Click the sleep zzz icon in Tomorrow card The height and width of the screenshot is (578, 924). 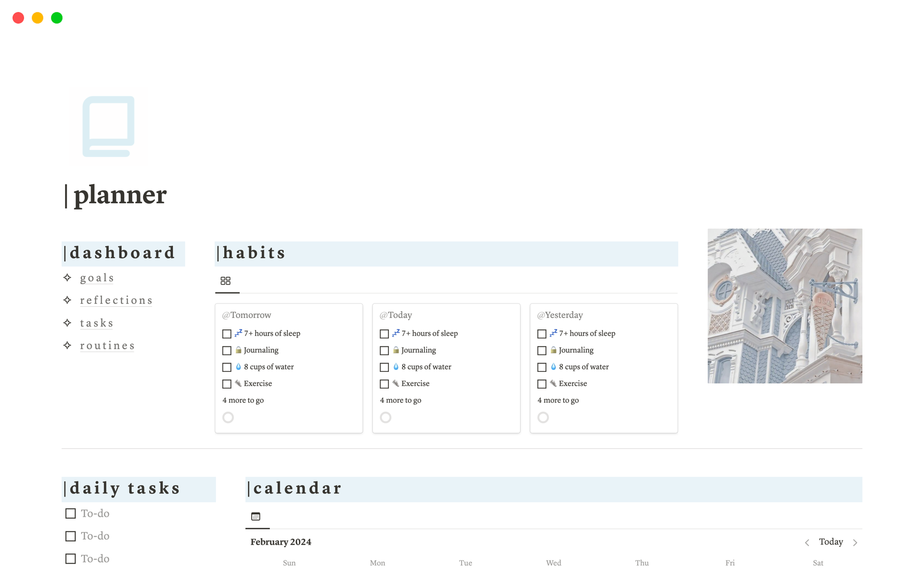pos(238,333)
